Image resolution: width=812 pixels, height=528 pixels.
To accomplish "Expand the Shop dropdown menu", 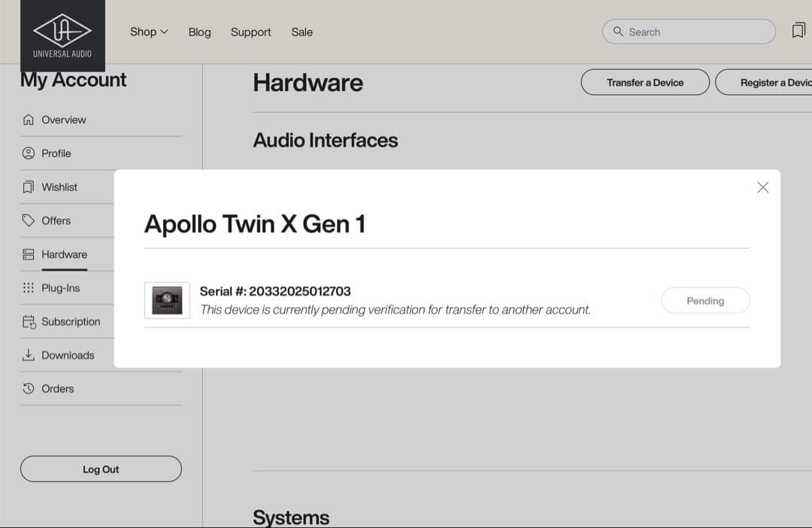I will [148, 32].
